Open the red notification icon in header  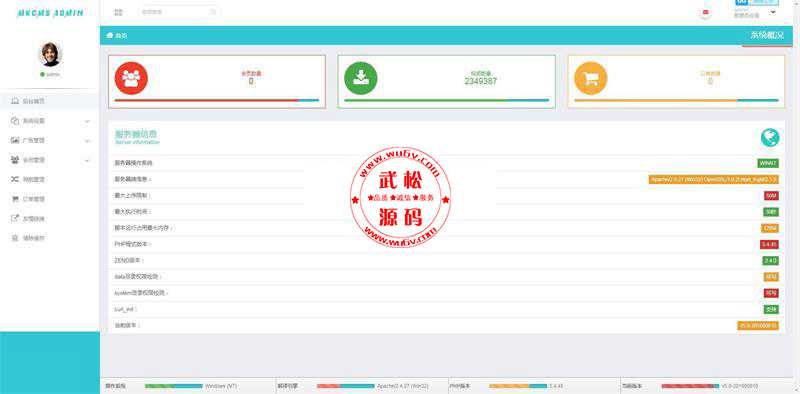pos(706,13)
